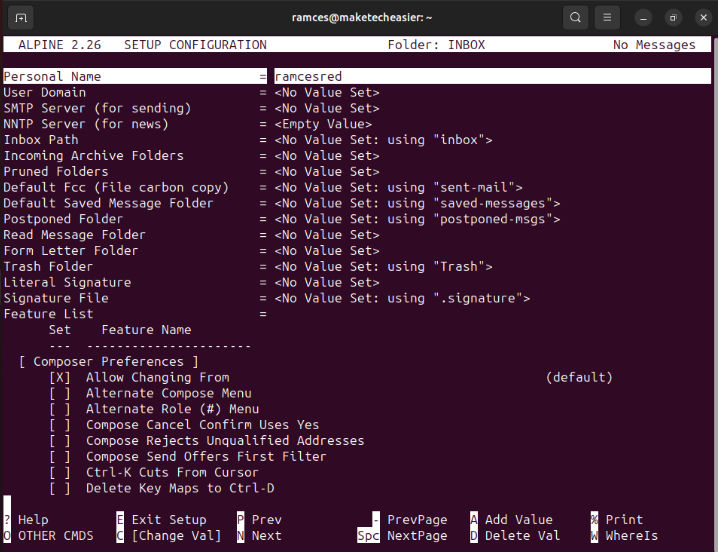Minimize the terminal window
This screenshot has width=718, height=552.
pyautogui.click(x=643, y=18)
